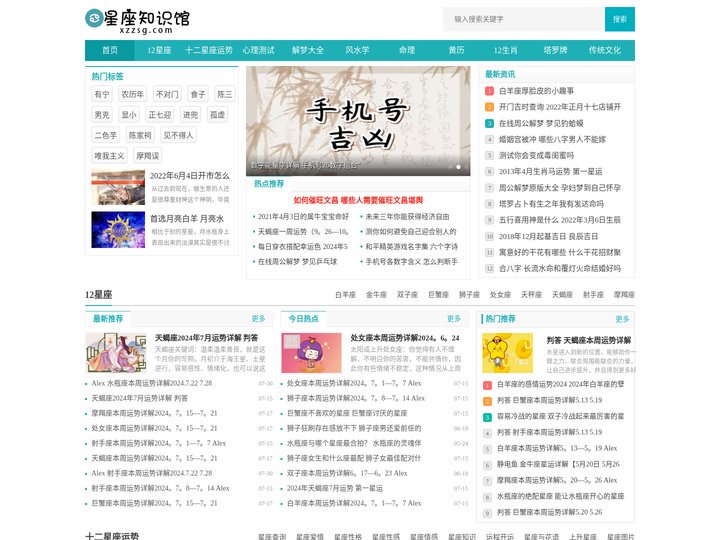Open news item 白羊座厚脸皮的小趣事

(x=536, y=91)
